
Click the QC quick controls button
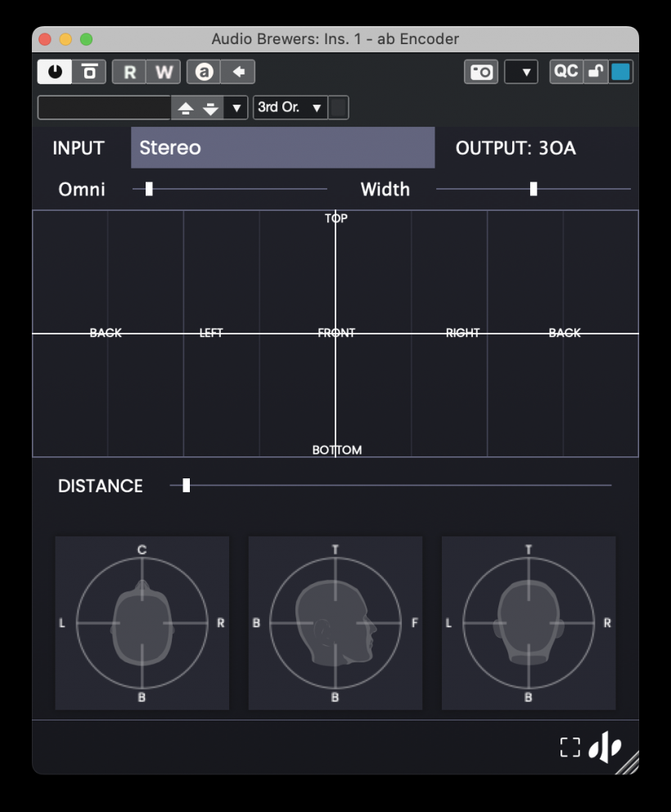tap(566, 72)
